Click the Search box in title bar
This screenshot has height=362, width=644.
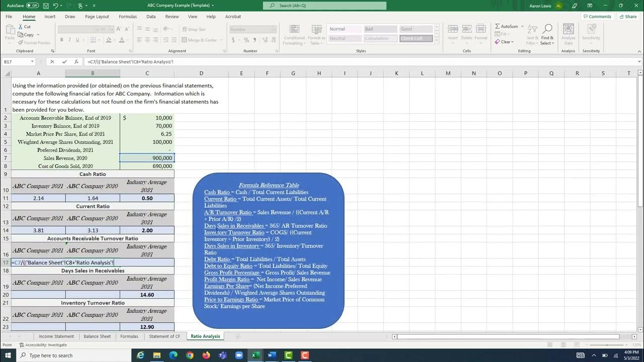[x=325, y=6]
